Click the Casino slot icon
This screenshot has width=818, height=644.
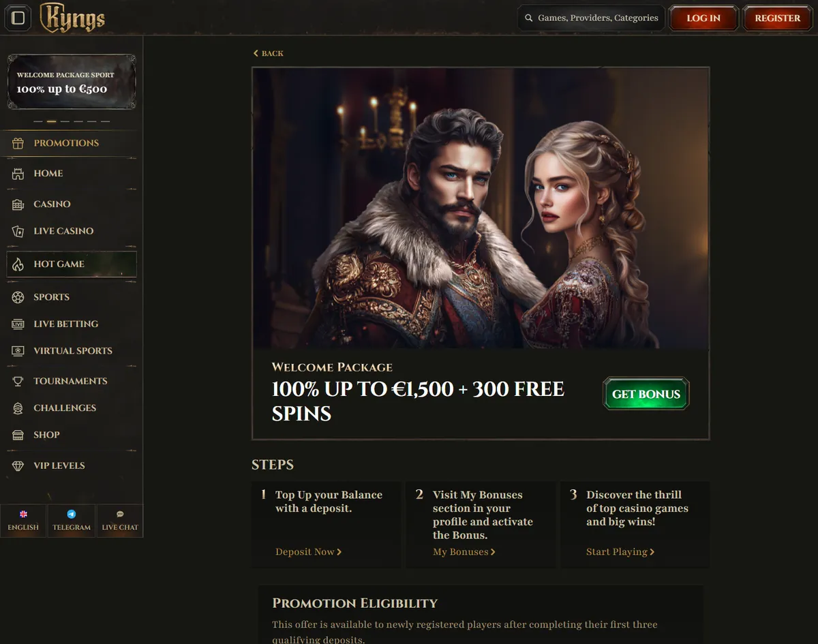[x=18, y=204]
